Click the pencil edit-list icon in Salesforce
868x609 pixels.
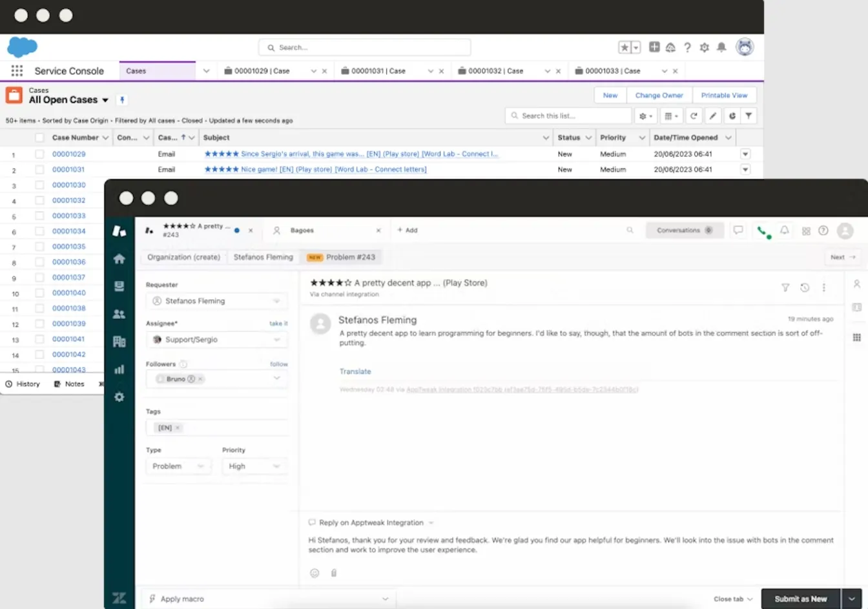click(713, 116)
